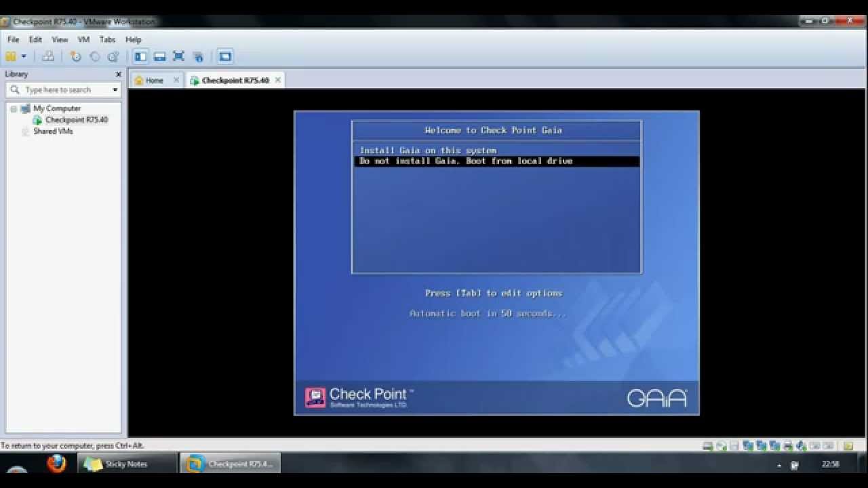
Task: Open the message log status bar icon
Action: 848,446
